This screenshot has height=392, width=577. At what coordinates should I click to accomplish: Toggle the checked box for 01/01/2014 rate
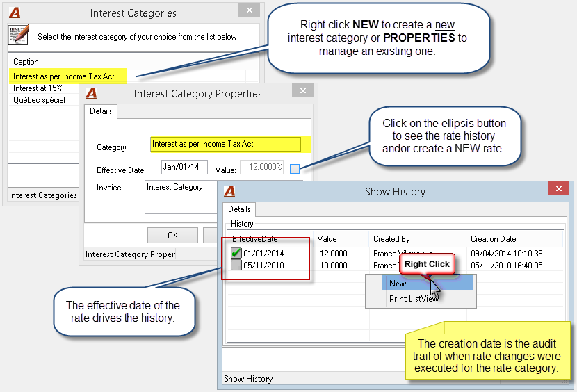[x=236, y=253]
